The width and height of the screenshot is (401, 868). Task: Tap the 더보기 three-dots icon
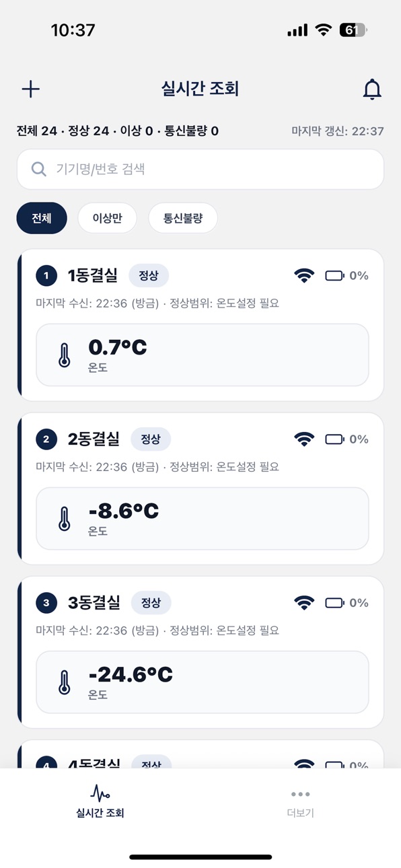pos(301,795)
